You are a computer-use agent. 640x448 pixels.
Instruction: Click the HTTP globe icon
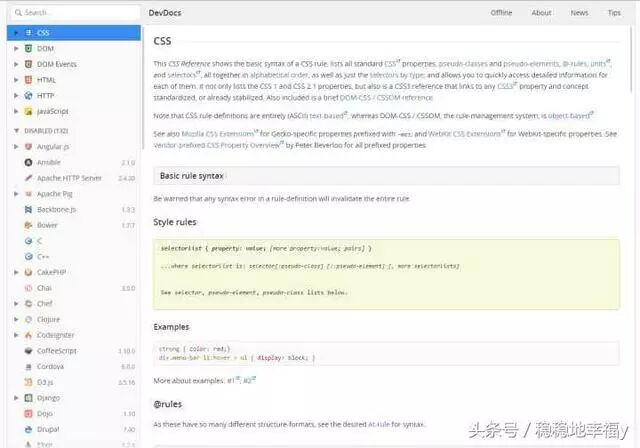(28, 95)
